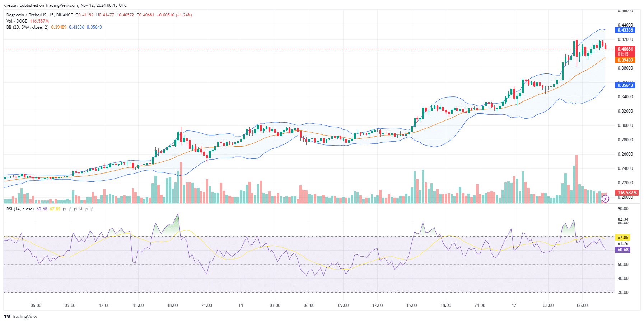Screen dimensions: 644x323
Task: Click the orange 0.39489 price axis tag
Action: coord(625,60)
